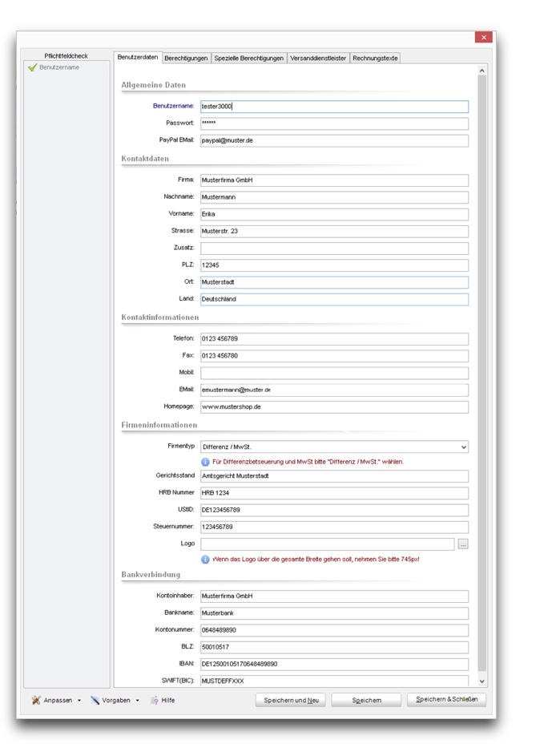
Task: Click the scrollbar down arrow
Action: [x=482, y=681]
